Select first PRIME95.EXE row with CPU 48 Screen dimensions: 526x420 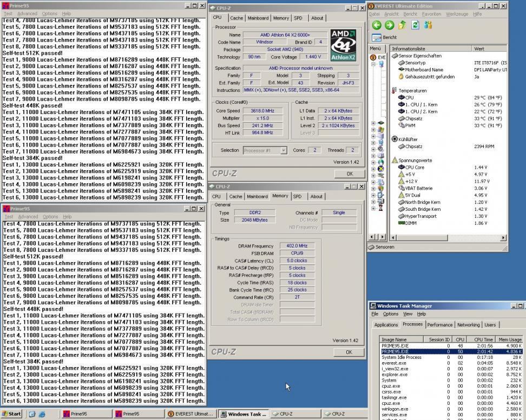click(451, 345)
